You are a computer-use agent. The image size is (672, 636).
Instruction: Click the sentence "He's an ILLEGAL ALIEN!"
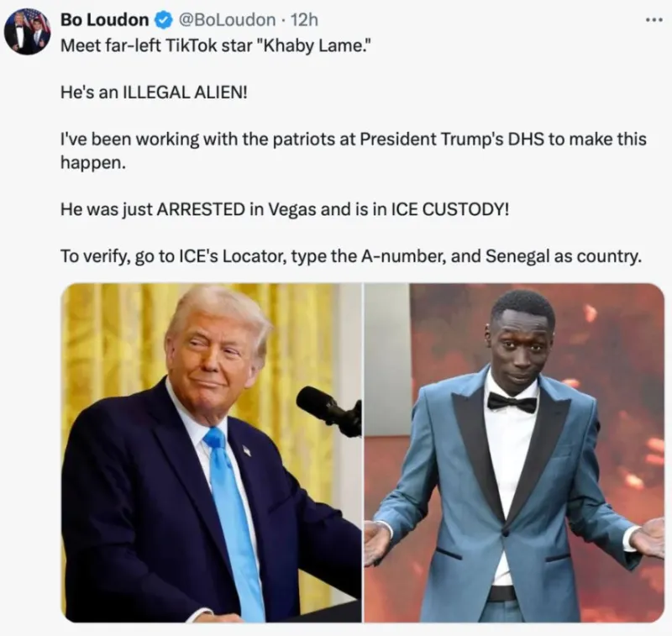tap(155, 92)
